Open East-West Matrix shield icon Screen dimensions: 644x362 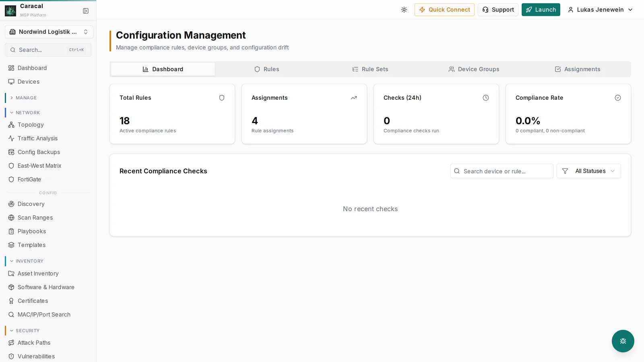pyautogui.click(x=11, y=166)
